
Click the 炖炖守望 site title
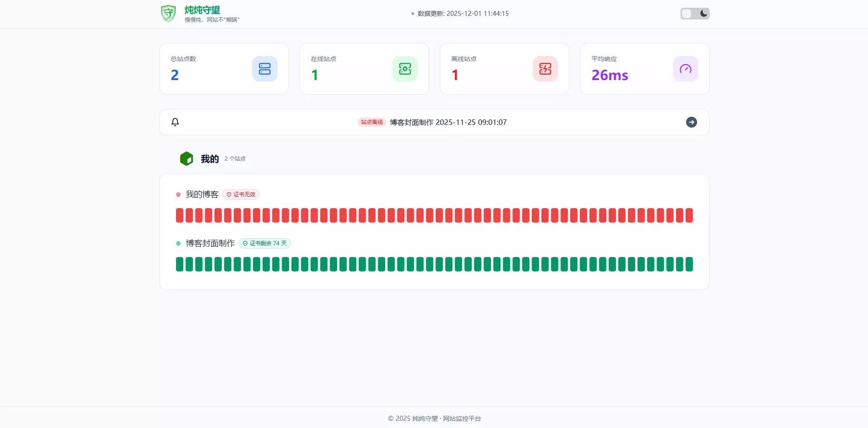[202, 10]
